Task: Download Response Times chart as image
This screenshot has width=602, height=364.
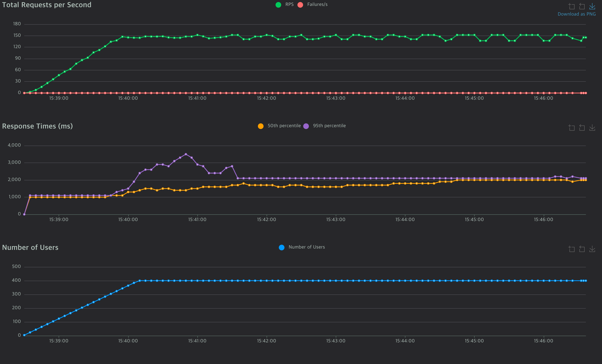Action: 592,128
